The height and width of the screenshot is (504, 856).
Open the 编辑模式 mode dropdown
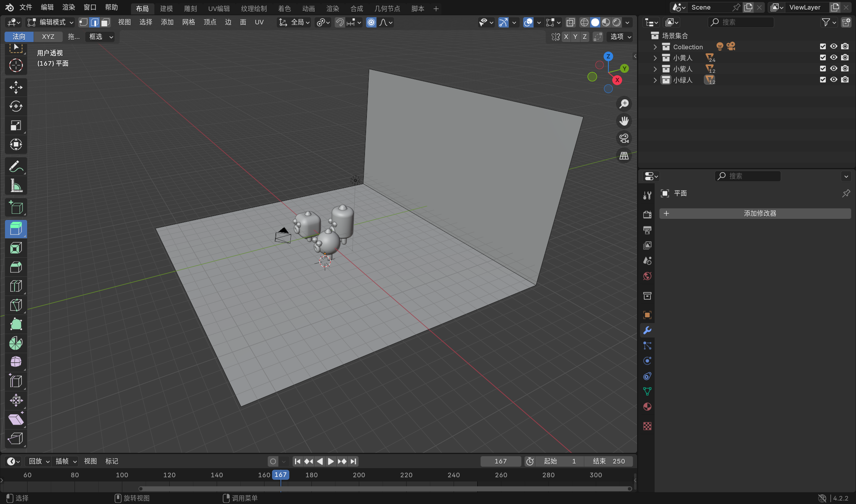coord(51,23)
